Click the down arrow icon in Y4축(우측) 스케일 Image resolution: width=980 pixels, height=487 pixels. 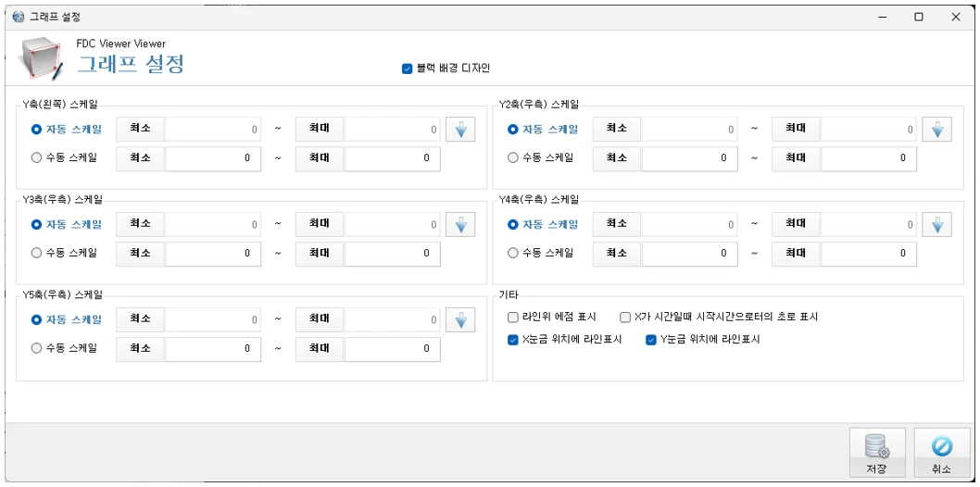click(936, 225)
